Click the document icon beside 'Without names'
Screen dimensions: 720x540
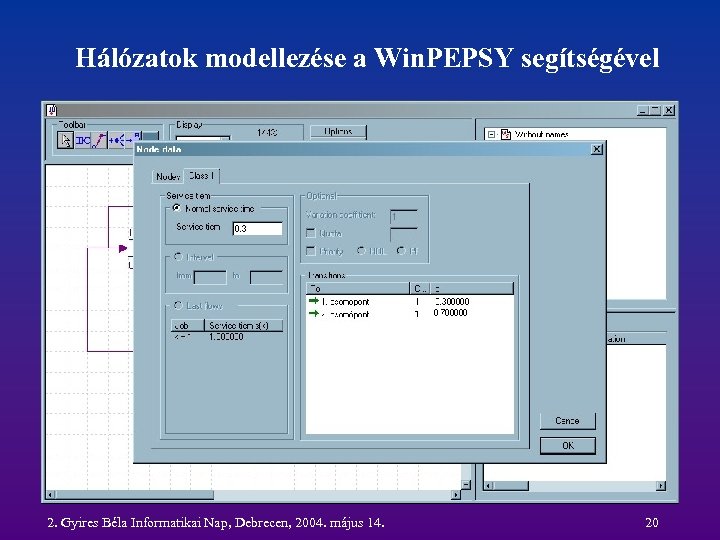506,135
